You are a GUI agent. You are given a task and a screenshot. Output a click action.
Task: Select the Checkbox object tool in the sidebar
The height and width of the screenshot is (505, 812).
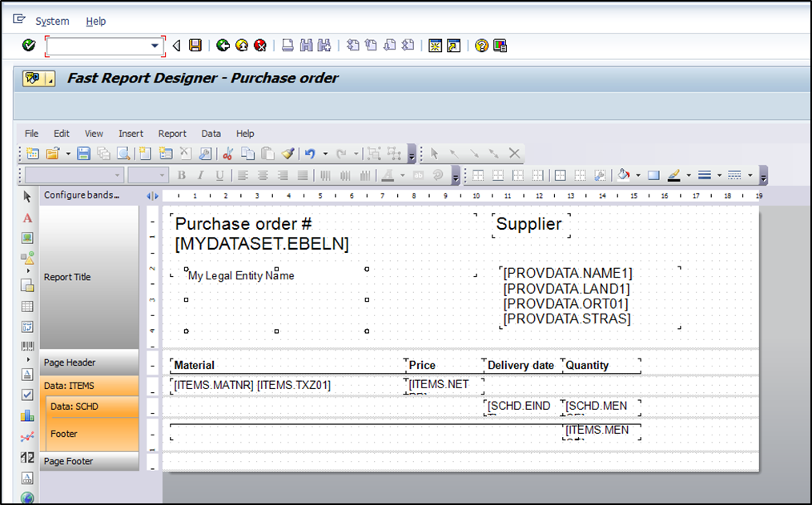pyautogui.click(x=27, y=395)
